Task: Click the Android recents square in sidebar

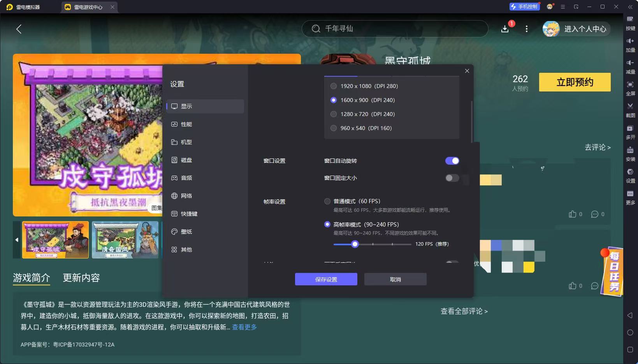Action: (x=630, y=350)
